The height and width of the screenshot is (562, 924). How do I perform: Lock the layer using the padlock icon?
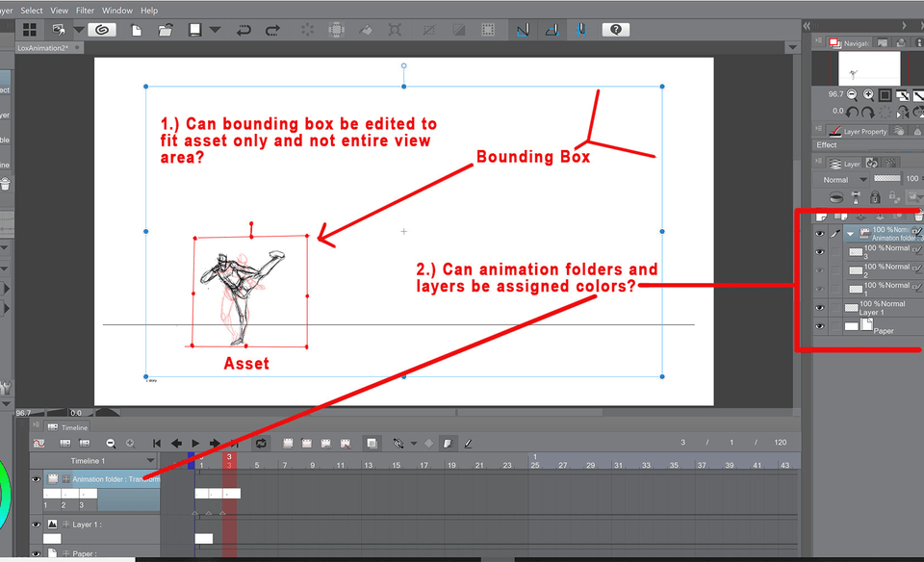pos(875,197)
